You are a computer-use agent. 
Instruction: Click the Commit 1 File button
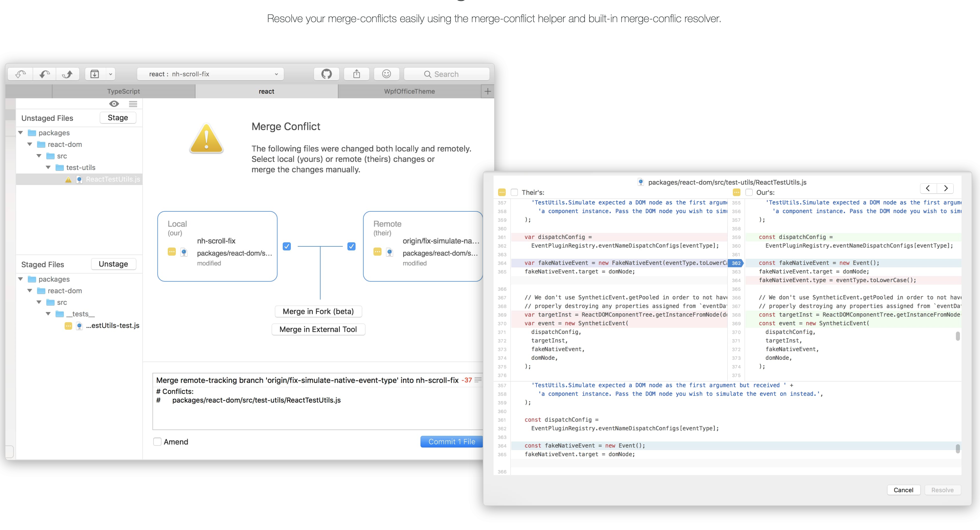coord(452,442)
